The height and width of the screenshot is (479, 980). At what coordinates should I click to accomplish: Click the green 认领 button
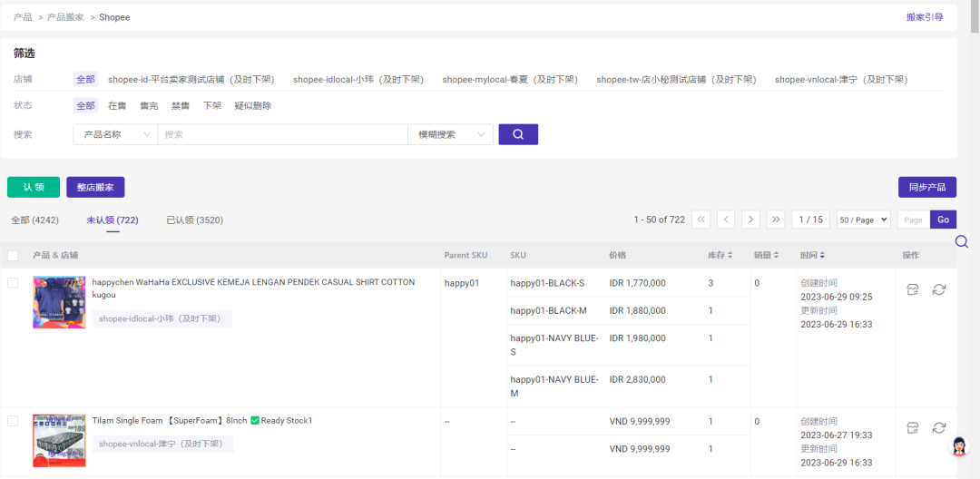[x=34, y=187]
